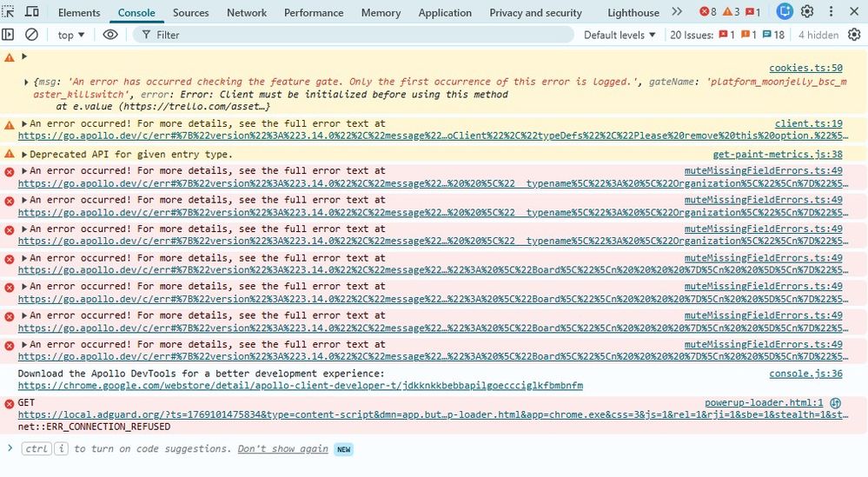Click the Don't show again link

click(283, 449)
